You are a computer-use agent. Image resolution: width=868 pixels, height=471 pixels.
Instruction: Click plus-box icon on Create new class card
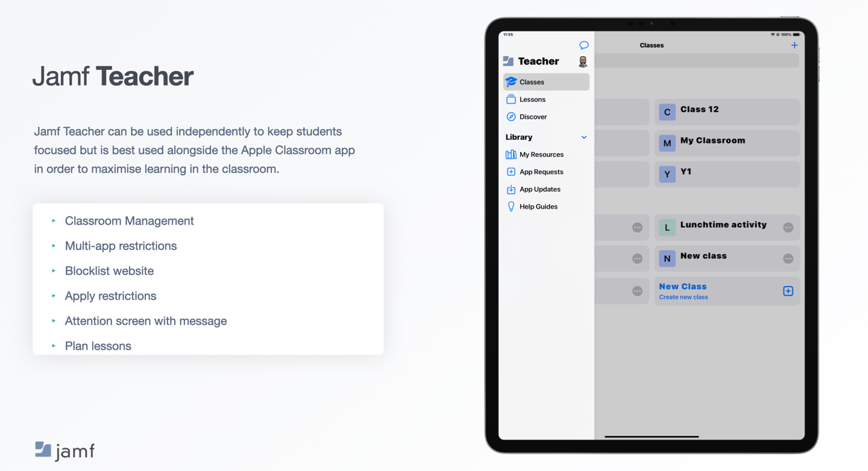tap(788, 291)
